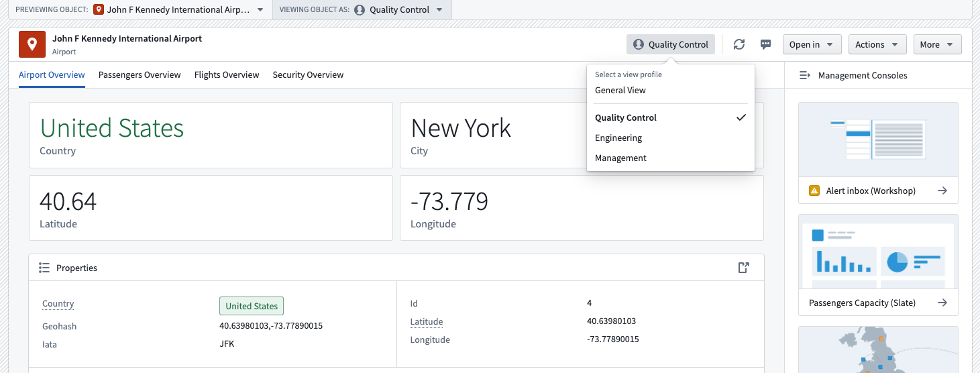
Task: Collapse the Management Consoles panel icon
Action: pos(805,75)
